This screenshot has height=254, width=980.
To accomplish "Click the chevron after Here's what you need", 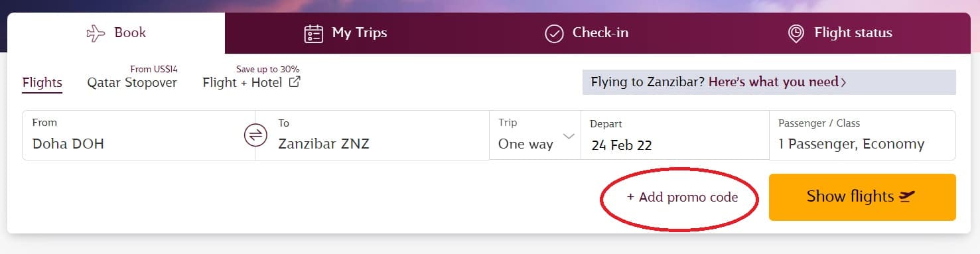I will 843,82.
